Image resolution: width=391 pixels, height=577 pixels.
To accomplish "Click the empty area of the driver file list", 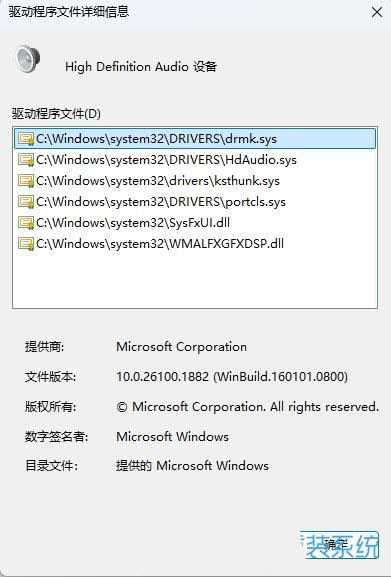I will pos(195,280).
